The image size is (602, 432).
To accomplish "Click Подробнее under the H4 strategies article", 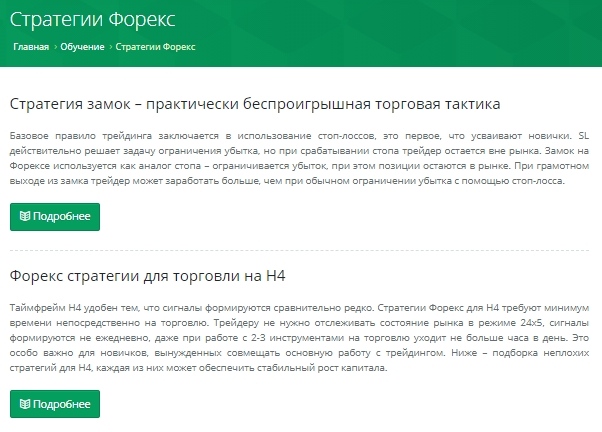I will 55,404.
